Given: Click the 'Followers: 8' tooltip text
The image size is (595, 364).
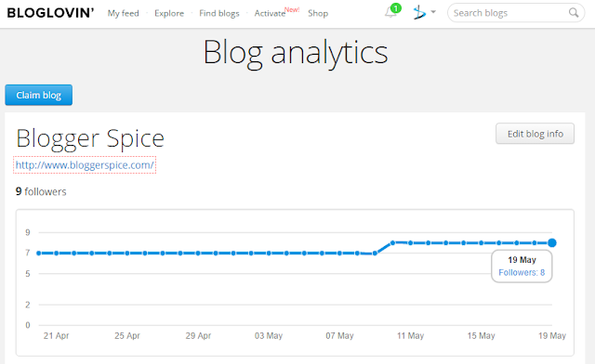Looking at the screenshot, I should coord(522,272).
